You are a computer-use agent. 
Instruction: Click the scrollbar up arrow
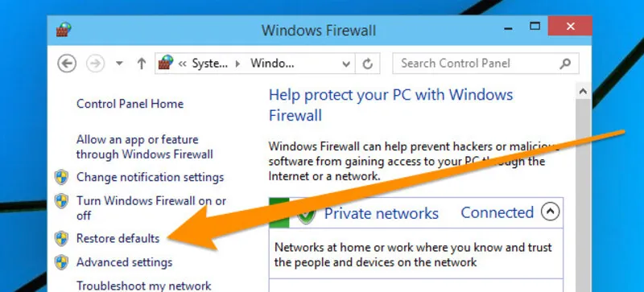click(583, 91)
